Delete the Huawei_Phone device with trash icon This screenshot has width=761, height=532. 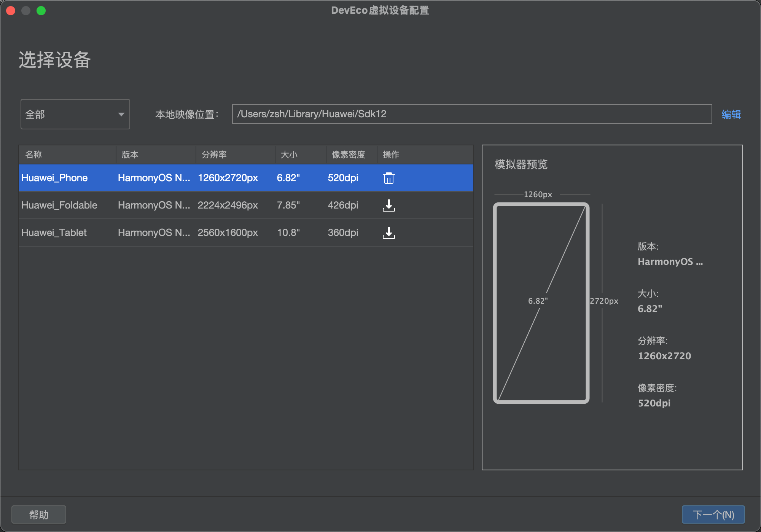pos(388,178)
